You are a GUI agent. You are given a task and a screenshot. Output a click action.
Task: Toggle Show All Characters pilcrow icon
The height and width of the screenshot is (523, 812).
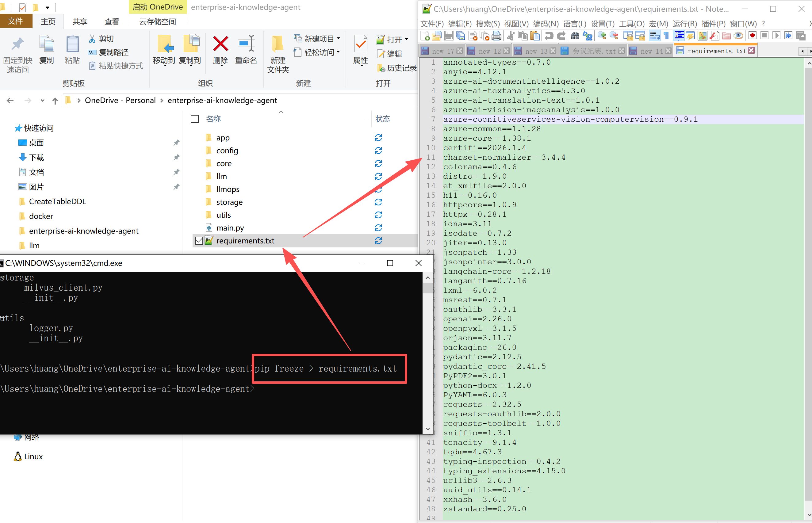pos(666,36)
